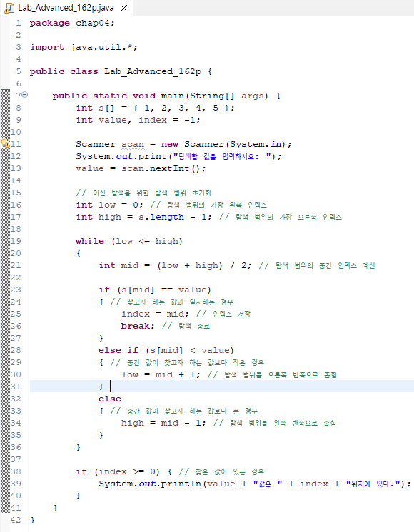The image size is (414, 532).
Task: Click the 'break' keyword on line 26
Action: (x=135, y=326)
